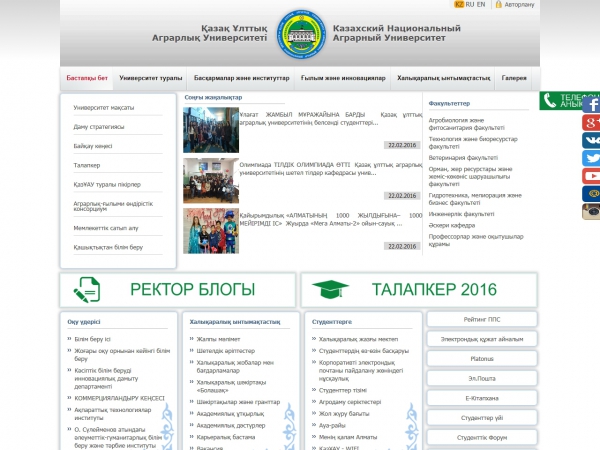The width and height of the screenshot is (600, 450).
Task: Open КОММЕРЦИЯЛАНДЫРУ КЕҢСЕСІ link
Action: [119, 398]
